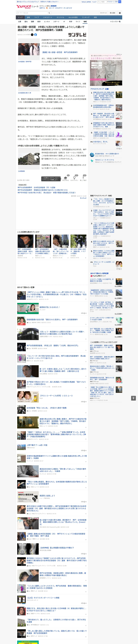Click the わかりやすい lightbulb reaction
This screenshot has width=138, height=644.
coord(74,178)
